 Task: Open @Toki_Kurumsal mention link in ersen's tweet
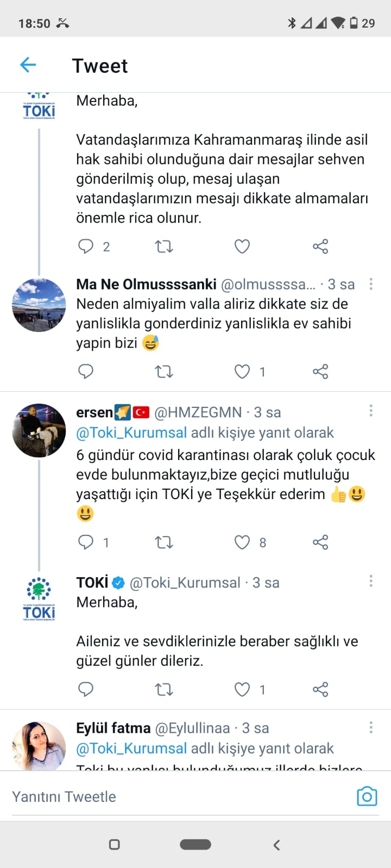[131, 432]
